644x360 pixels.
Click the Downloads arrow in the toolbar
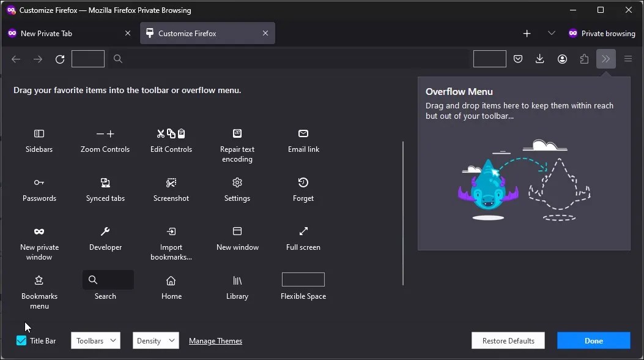pos(539,59)
